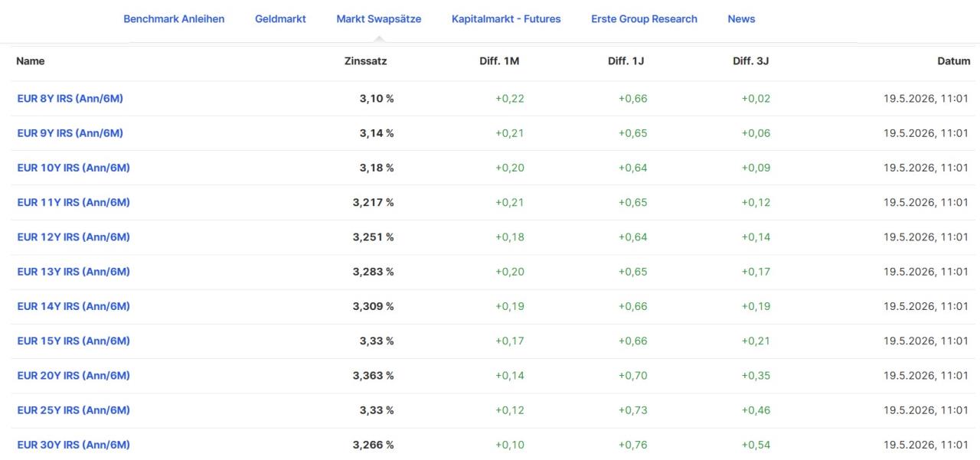The image size is (980, 460).
Task: Switch to Benchmark Anleihen tab
Action: 174,19
